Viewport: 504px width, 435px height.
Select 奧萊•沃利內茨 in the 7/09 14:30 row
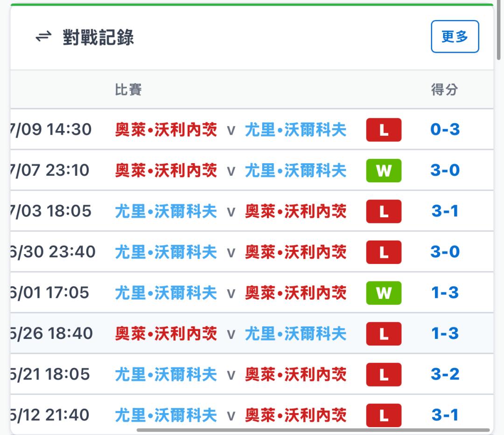click(166, 130)
